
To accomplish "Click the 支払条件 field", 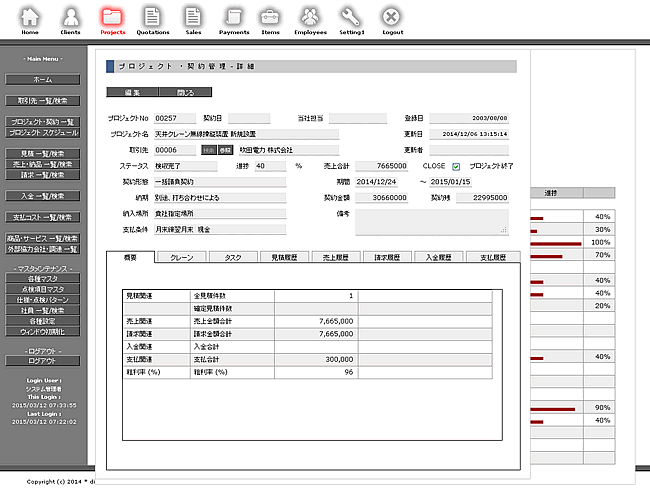I will coord(220,230).
